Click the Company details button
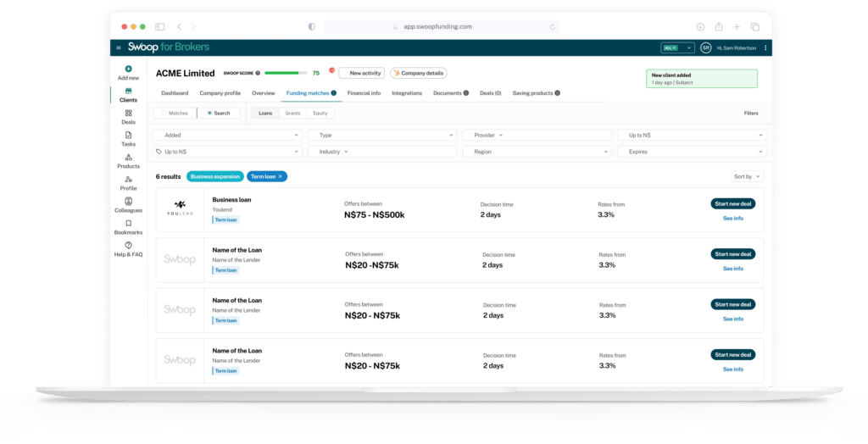Image resolution: width=868 pixels, height=444 pixels. pyautogui.click(x=419, y=73)
